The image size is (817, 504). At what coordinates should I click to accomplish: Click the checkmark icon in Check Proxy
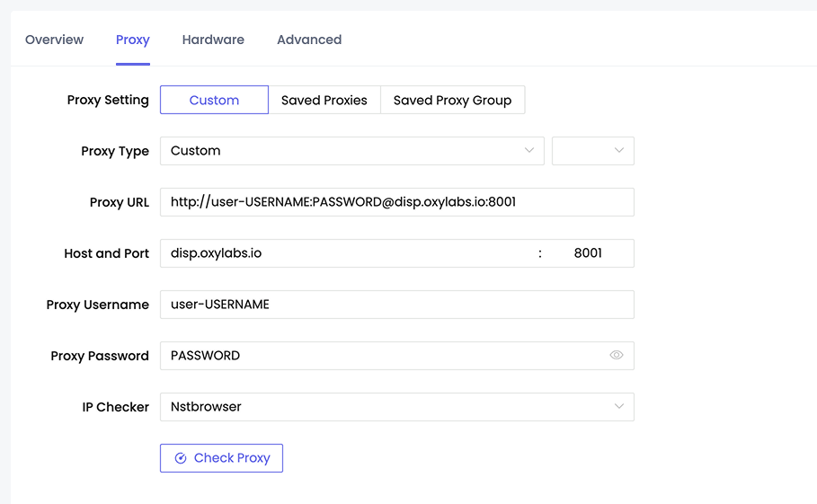click(181, 458)
